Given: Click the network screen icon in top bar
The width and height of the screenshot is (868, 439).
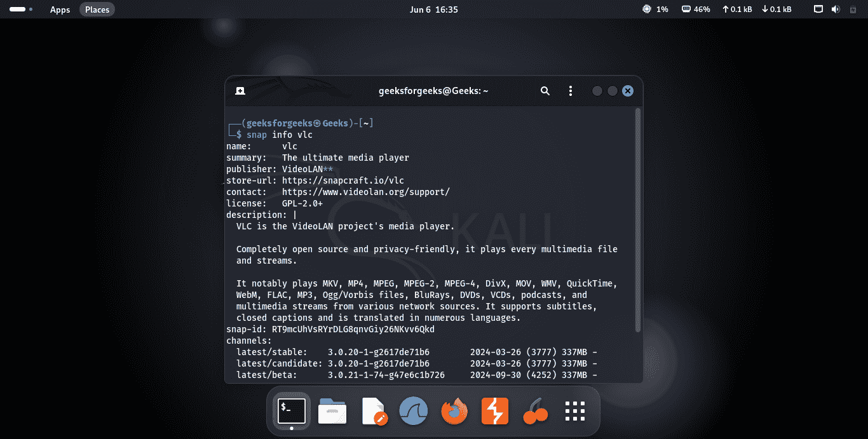Looking at the screenshot, I should [x=819, y=10].
